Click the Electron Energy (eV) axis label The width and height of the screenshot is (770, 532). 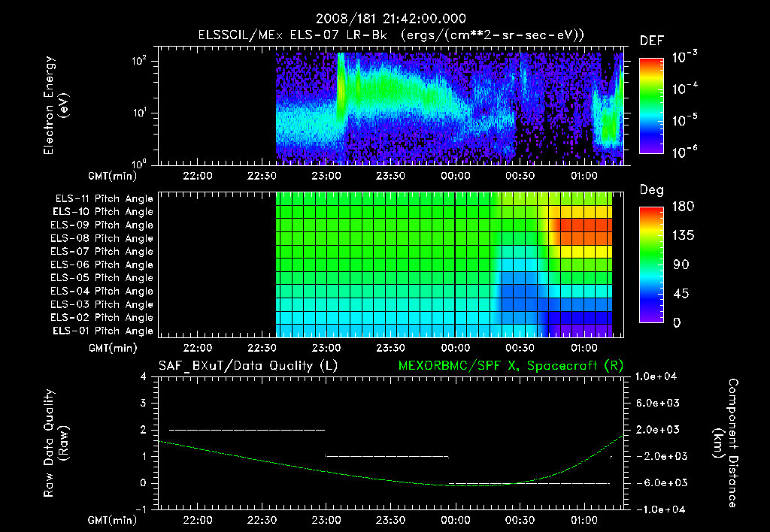(x=56, y=105)
